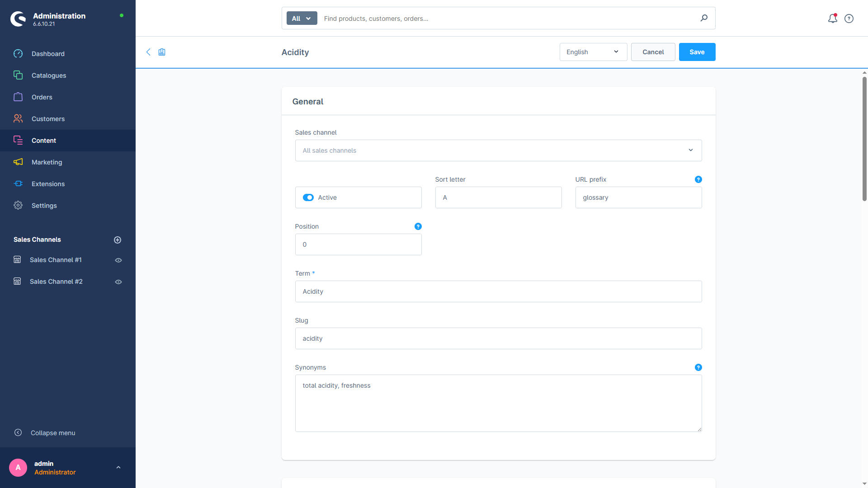Click the Orders bag icon
Viewport: 868px width, 488px height.
(x=18, y=97)
